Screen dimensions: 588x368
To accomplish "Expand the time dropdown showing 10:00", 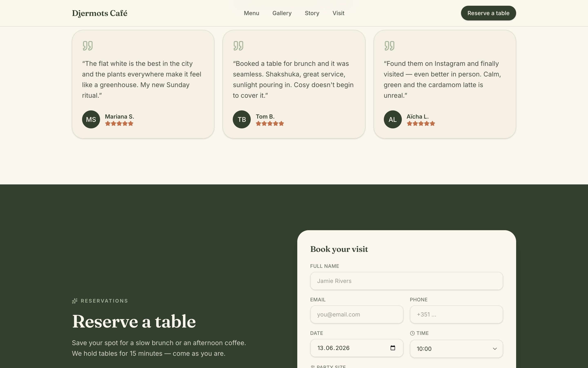I will 456,349.
